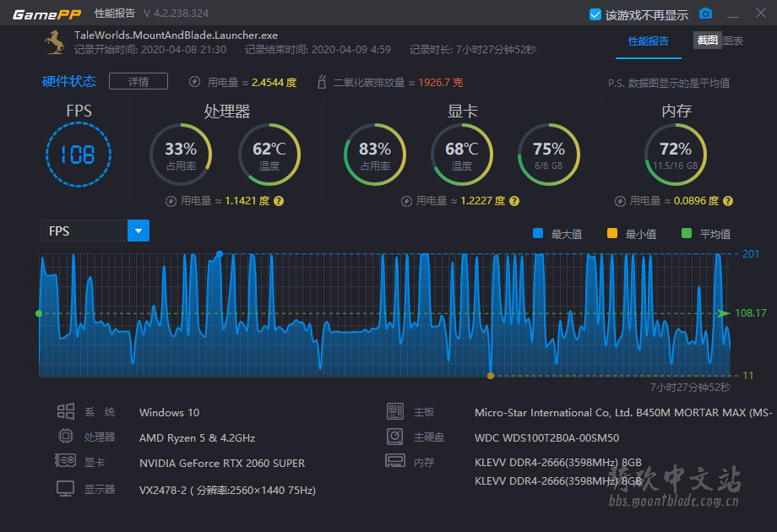
Task: Click the CPU usage 33% gauge
Action: click(x=181, y=155)
